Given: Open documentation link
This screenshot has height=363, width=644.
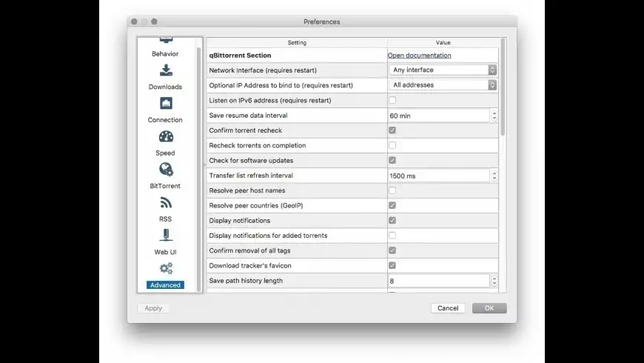Looking at the screenshot, I should coord(419,55).
